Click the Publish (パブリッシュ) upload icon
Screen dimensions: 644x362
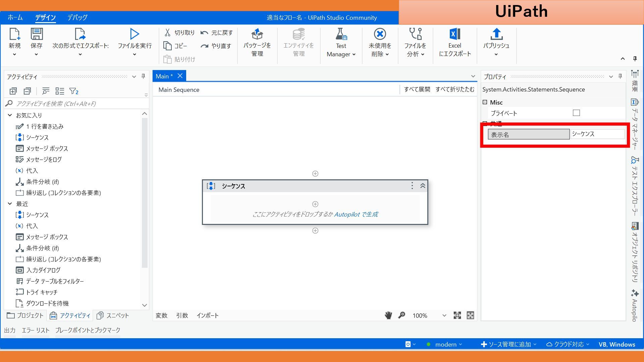click(496, 34)
